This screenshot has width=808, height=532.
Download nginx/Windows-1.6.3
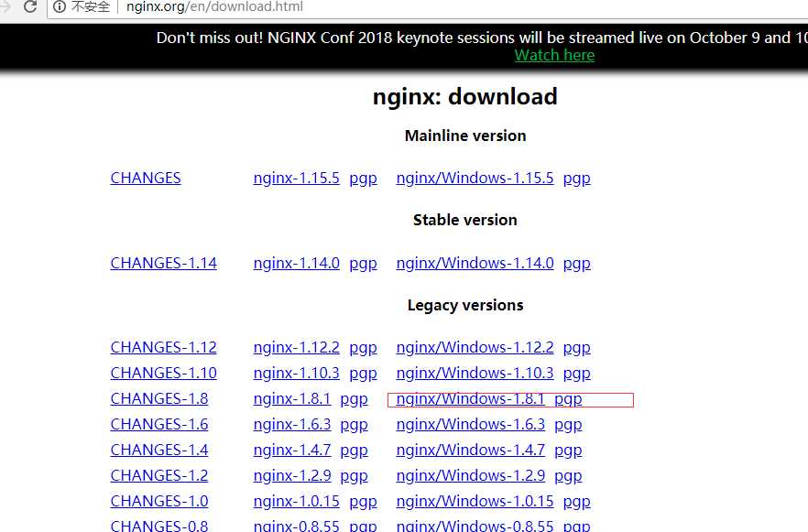coord(471,424)
